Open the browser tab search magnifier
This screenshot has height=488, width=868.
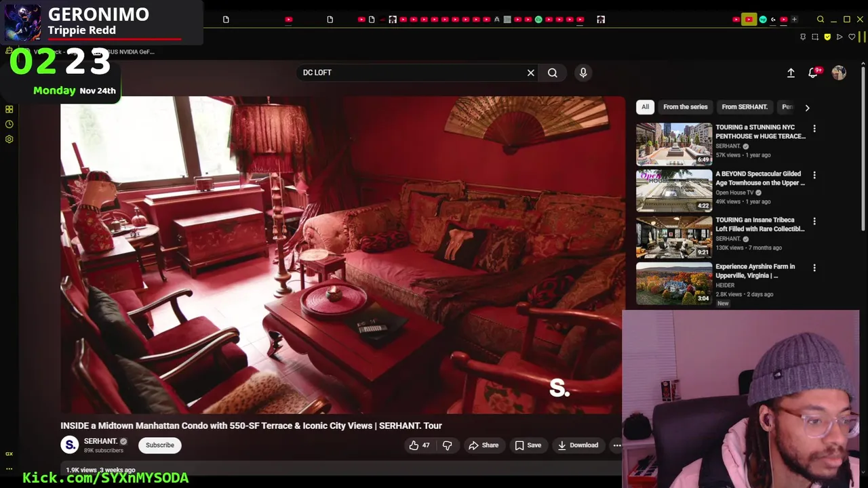click(821, 20)
